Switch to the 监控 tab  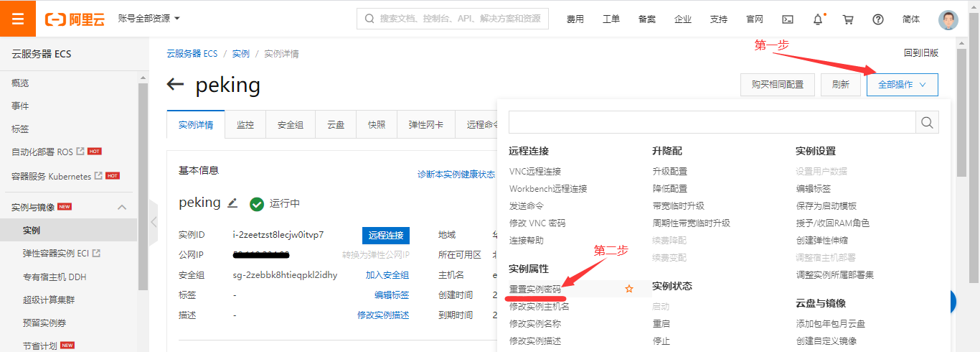coord(245,124)
